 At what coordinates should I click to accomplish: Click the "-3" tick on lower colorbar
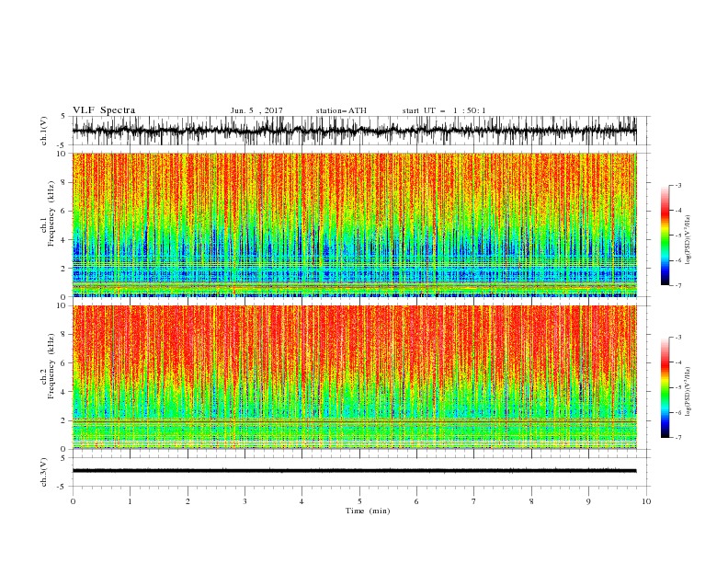click(x=677, y=338)
